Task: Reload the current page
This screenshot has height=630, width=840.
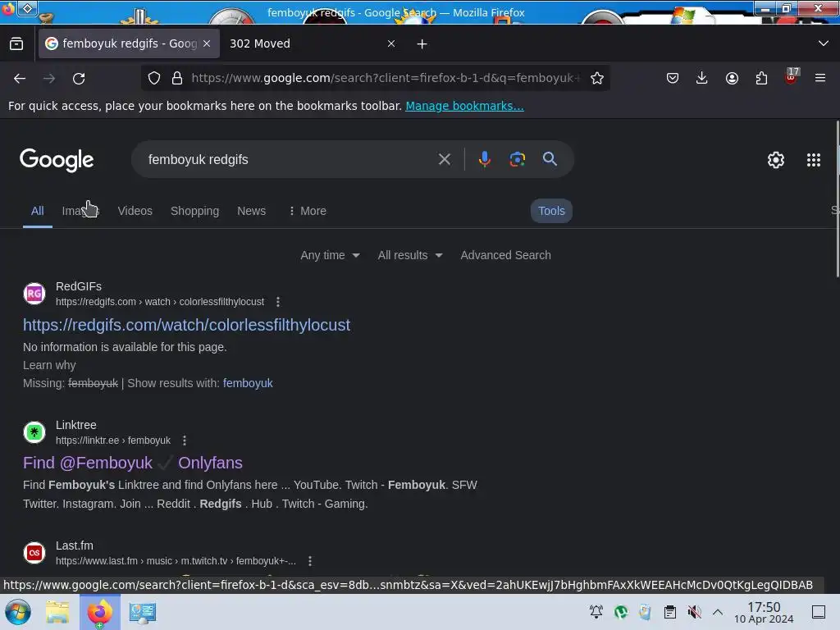Action: click(79, 78)
